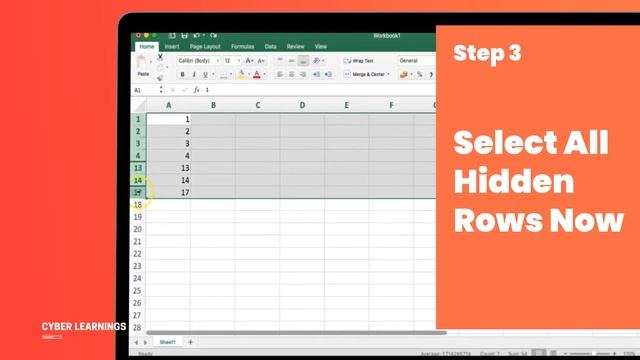640x360 pixels.
Task: Click the Wrap Text button
Action: (x=358, y=61)
